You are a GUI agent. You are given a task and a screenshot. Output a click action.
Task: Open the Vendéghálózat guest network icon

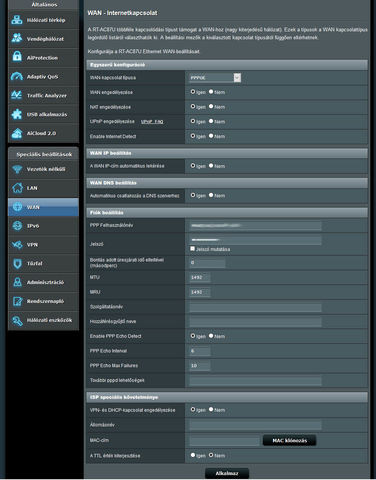[x=17, y=38]
